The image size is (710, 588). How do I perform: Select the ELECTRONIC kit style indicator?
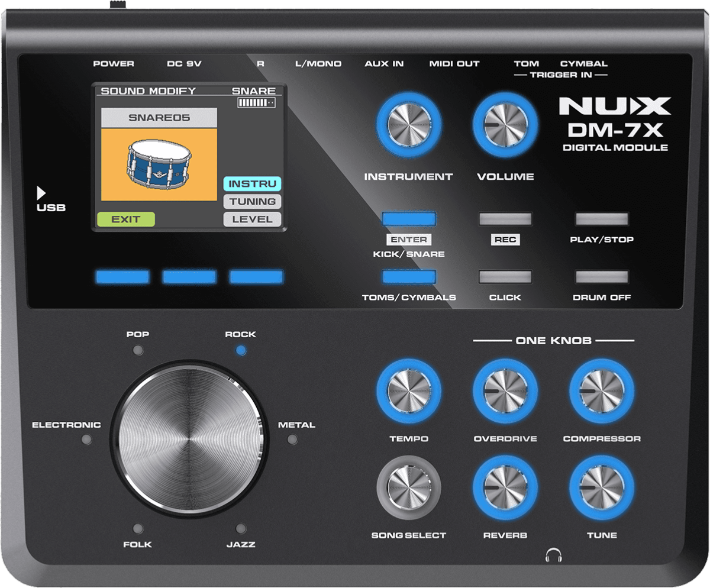(87, 440)
